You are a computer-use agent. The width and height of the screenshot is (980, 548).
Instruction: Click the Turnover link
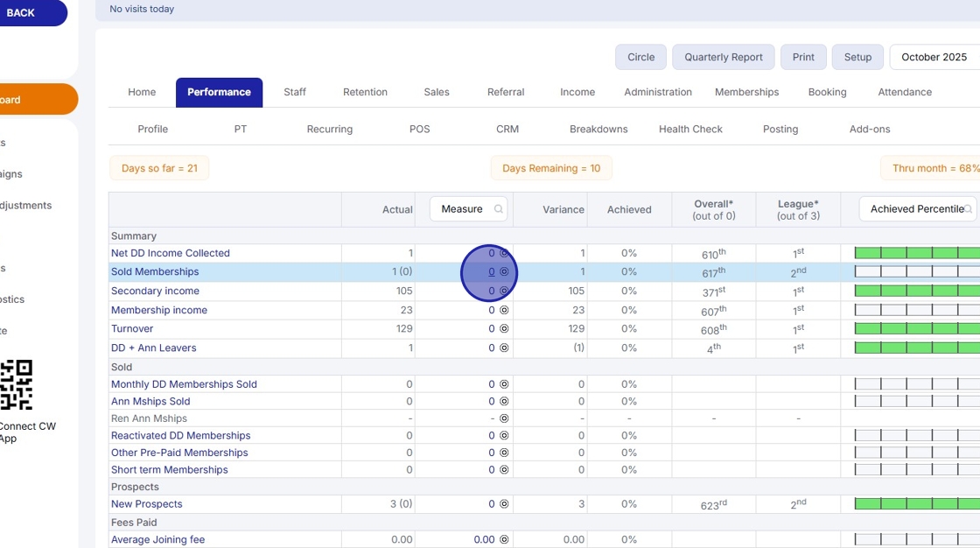(x=132, y=329)
